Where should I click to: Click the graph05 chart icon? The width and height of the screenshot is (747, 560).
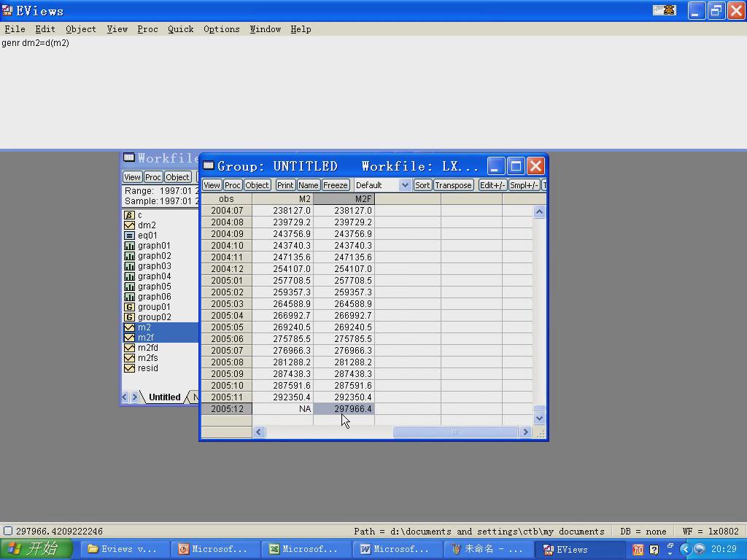coord(129,287)
